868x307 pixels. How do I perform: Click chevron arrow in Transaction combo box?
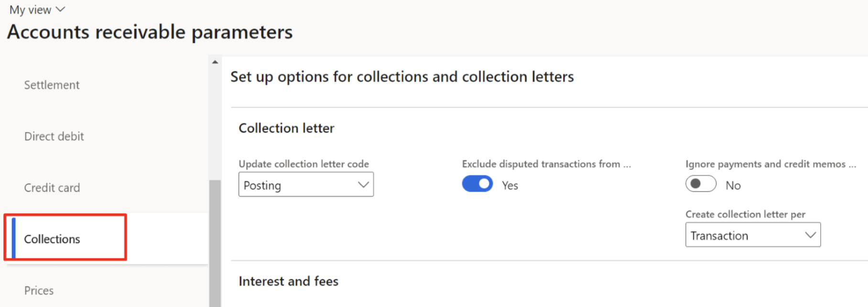click(x=810, y=235)
